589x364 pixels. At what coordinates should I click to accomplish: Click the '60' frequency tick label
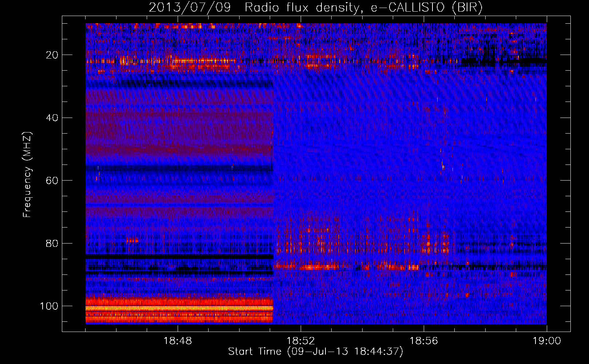click(52, 181)
